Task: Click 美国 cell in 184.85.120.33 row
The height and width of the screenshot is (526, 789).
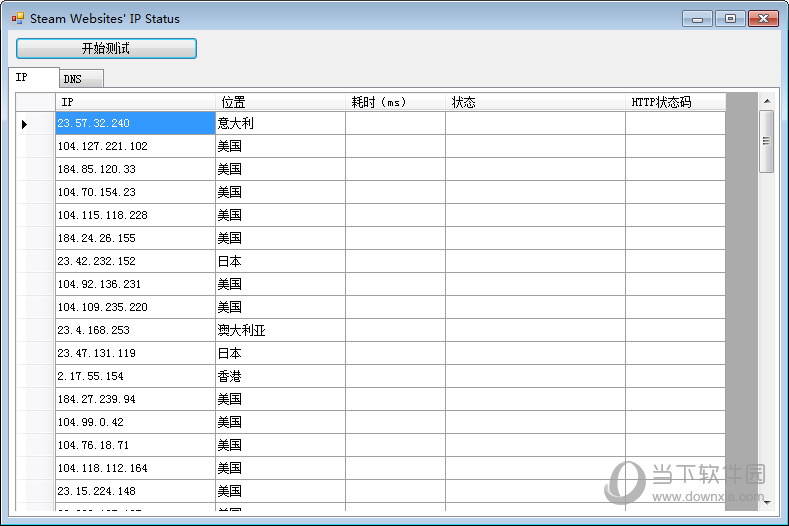Action: click(x=280, y=169)
